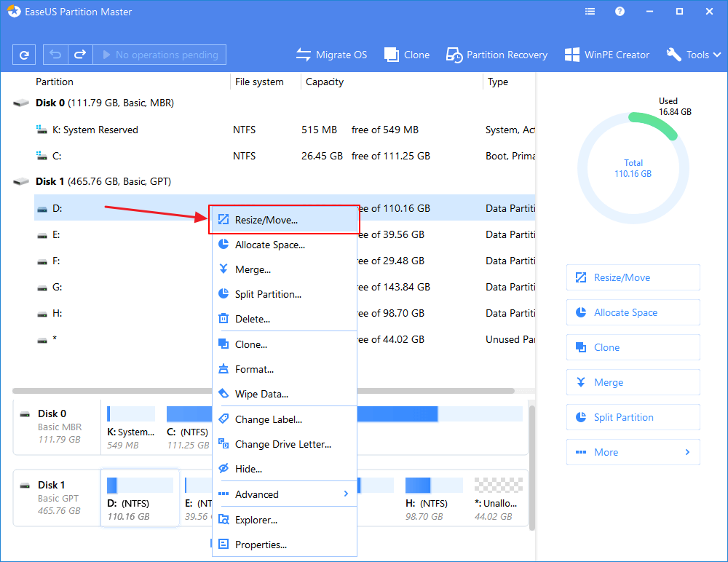Image resolution: width=728 pixels, height=562 pixels.
Task: Select the K: System Reserved partition row
Action: point(285,130)
